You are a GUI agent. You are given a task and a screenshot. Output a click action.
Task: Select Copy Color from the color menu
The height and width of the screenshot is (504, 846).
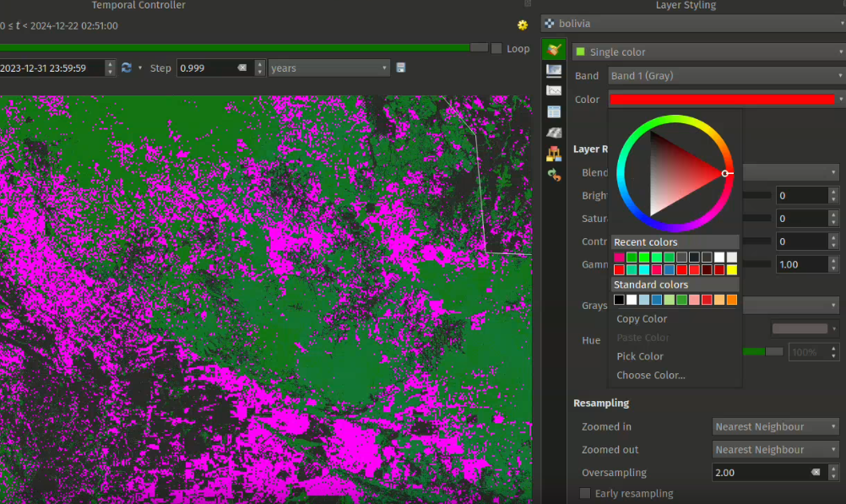(x=642, y=319)
